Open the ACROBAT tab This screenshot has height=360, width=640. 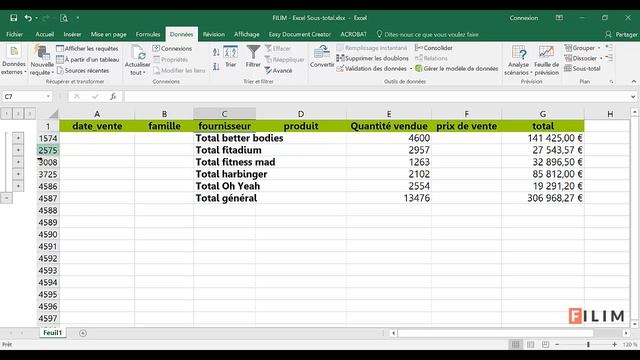point(353,34)
